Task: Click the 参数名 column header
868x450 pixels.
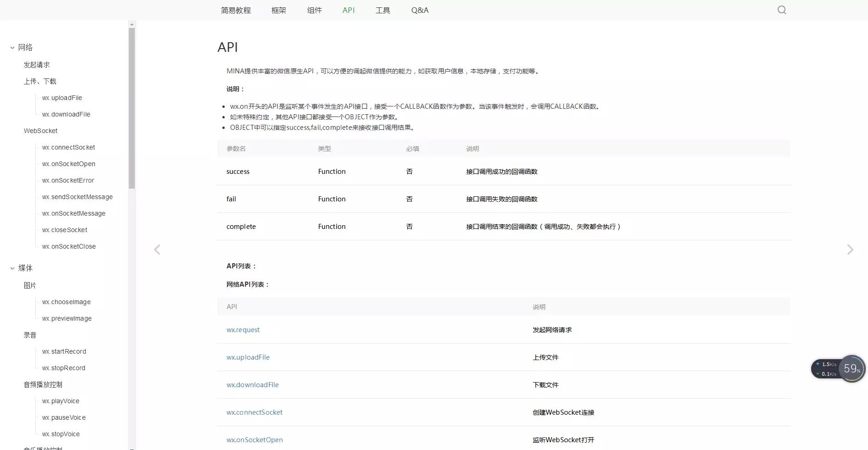Action: point(236,149)
